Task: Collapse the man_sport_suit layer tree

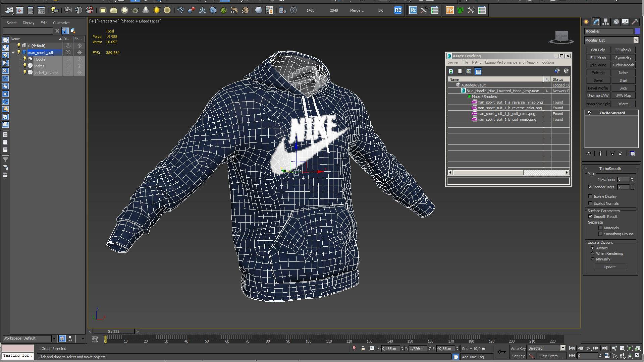Action: (13, 53)
